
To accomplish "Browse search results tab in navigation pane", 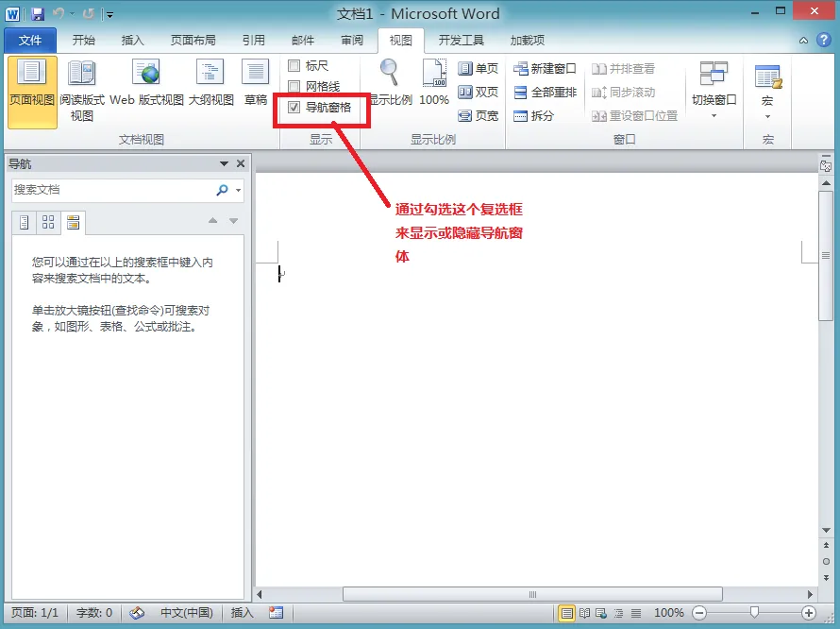I will tap(73, 222).
